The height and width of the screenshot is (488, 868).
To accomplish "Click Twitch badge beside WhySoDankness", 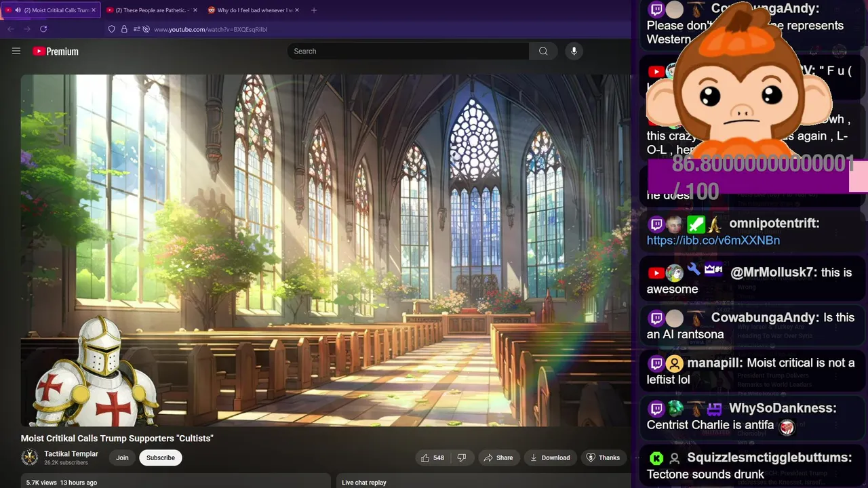I will (x=656, y=409).
